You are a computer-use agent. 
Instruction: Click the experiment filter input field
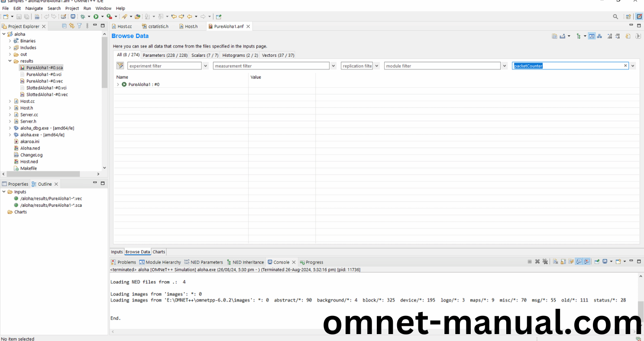coord(165,66)
